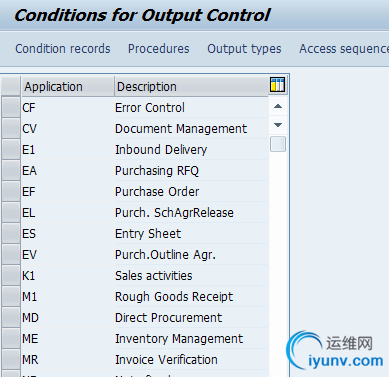Click the Error Control description
Screen dimensions: 389x377
tap(150, 108)
